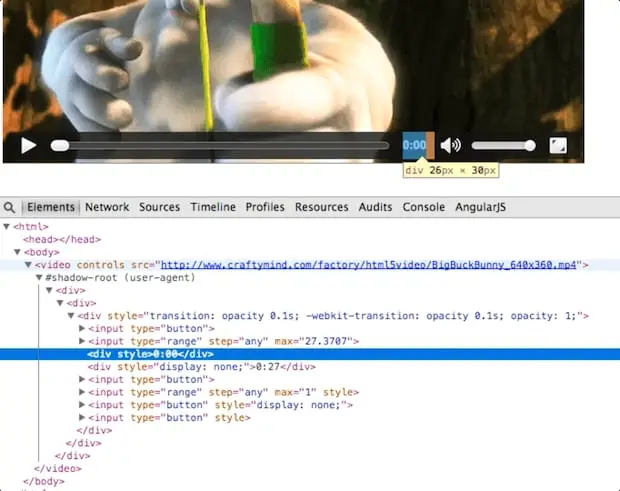Viewport: 620px width, 491px height.
Task: Collapse the video controls element
Action: click(28, 264)
